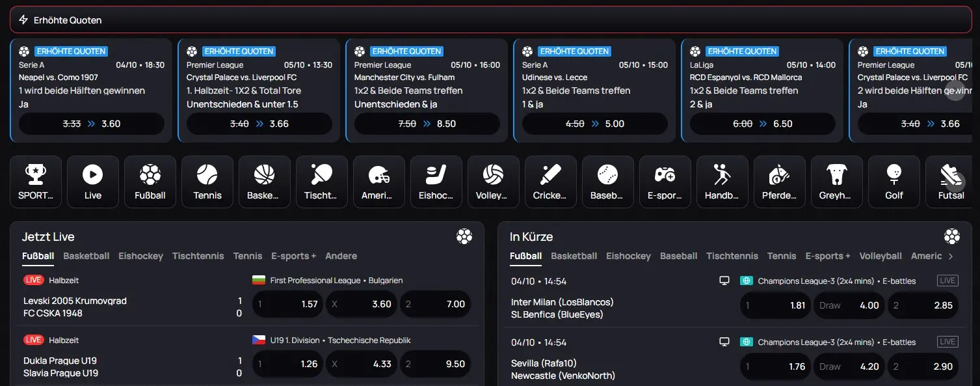Click the monitor icon in Inter Milan row
Image resolution: width=980 pixels, height=386 pixels.
click(x=724, y=281)
